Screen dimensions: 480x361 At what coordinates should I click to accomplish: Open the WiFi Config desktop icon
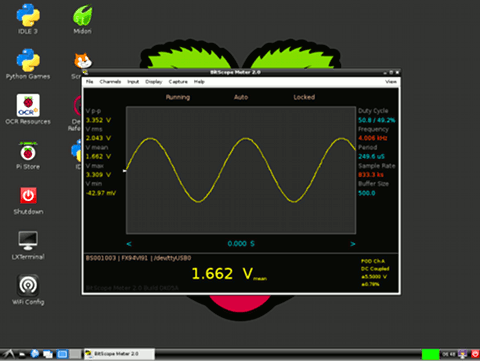coord(28,290)
